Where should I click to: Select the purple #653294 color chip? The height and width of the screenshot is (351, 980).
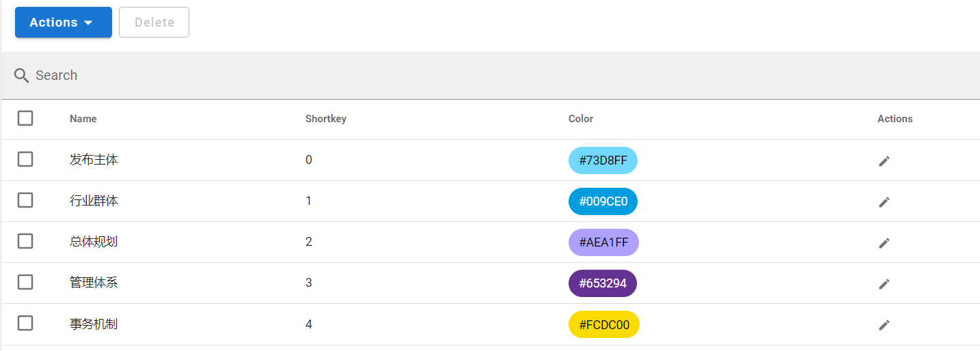click(x=602, y=283)
